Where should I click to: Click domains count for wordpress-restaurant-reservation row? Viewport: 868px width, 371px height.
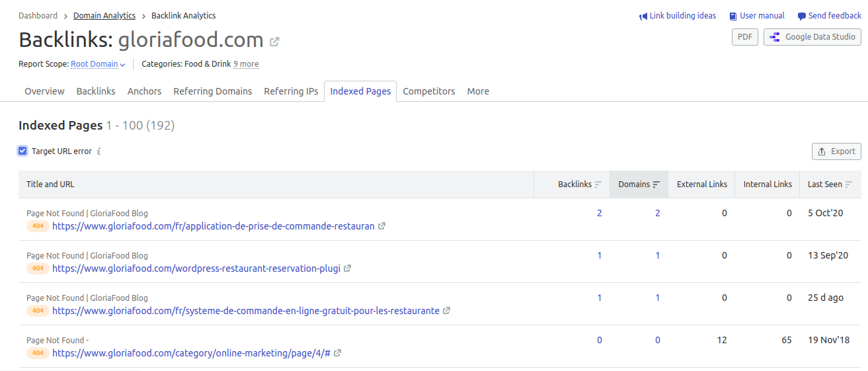point(658,255)
